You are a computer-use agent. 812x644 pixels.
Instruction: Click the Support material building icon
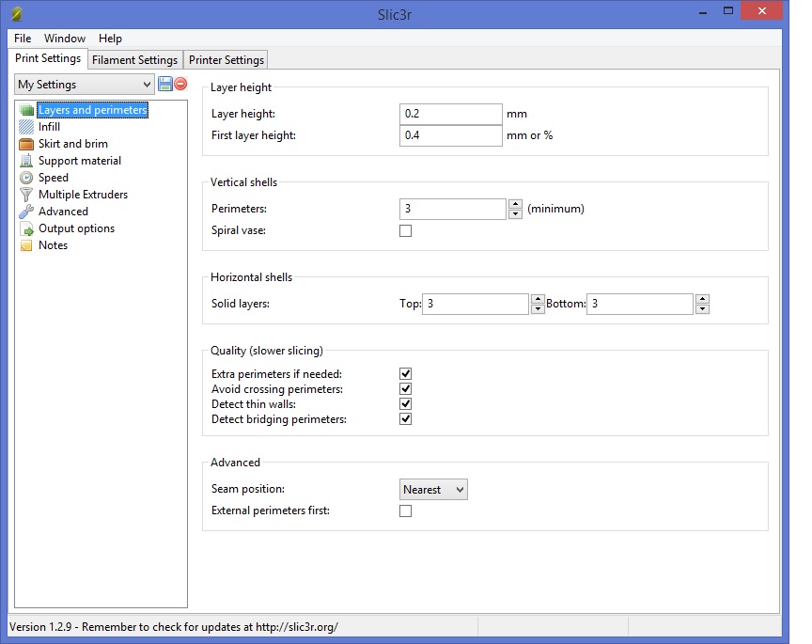tap(26, 161)
